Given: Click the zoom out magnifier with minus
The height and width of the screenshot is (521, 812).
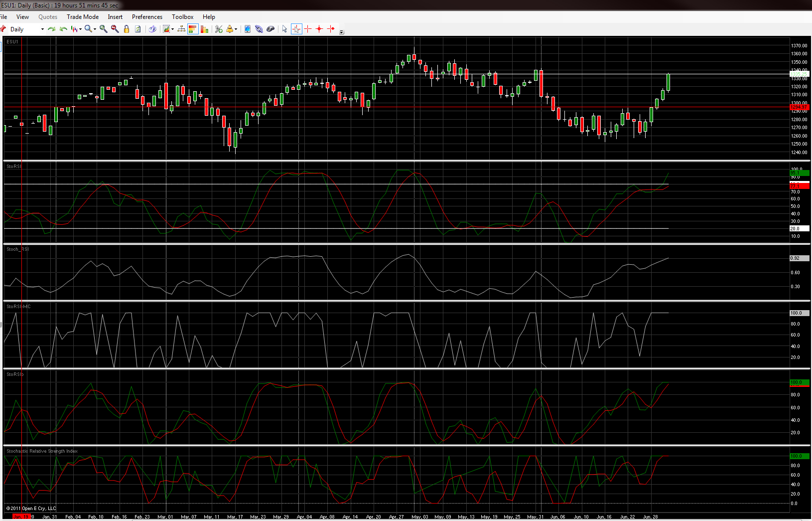Looking at the screenshot, I should (x=115, y=29).
